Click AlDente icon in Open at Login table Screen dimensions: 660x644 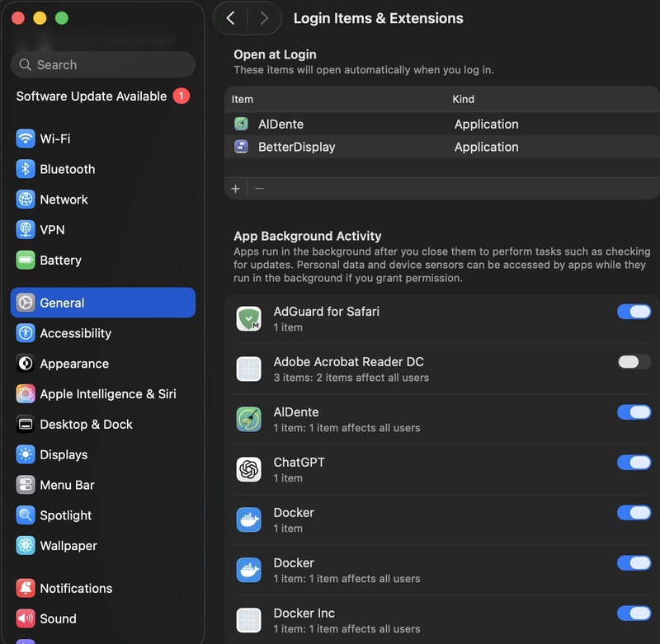click(241, 124)
